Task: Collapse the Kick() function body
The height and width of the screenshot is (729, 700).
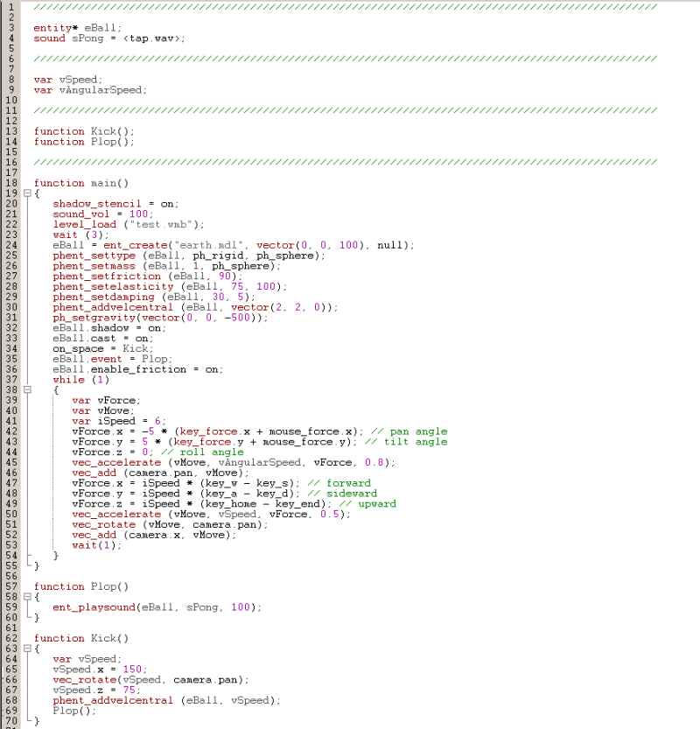Action: coord(27,648)
